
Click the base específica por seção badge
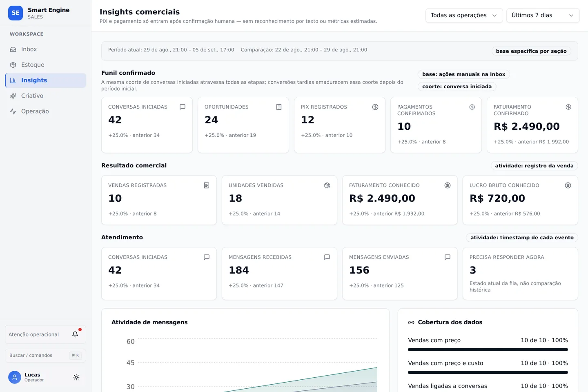pos(531,51)
